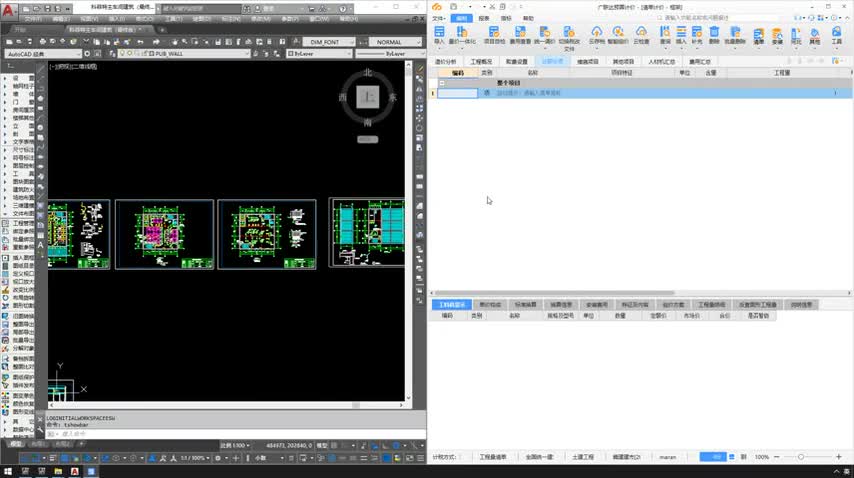
Task: Click Open in AutoCAD quick access toolbar
Action: pyautogui.click(x=37, y=9)
